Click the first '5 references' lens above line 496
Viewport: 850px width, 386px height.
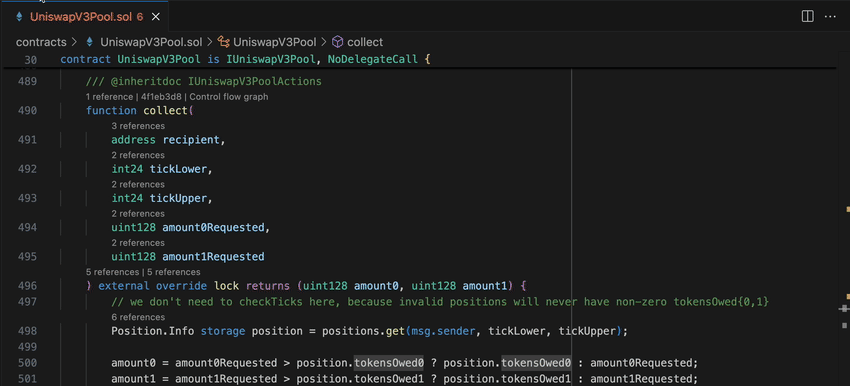click(x=112, y=272)
